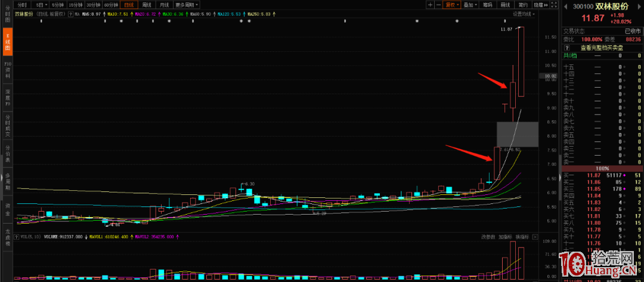Screen dimensions: 644x282
Task: Click MA5:8.97 indicator label
Action: click(91, 14)
